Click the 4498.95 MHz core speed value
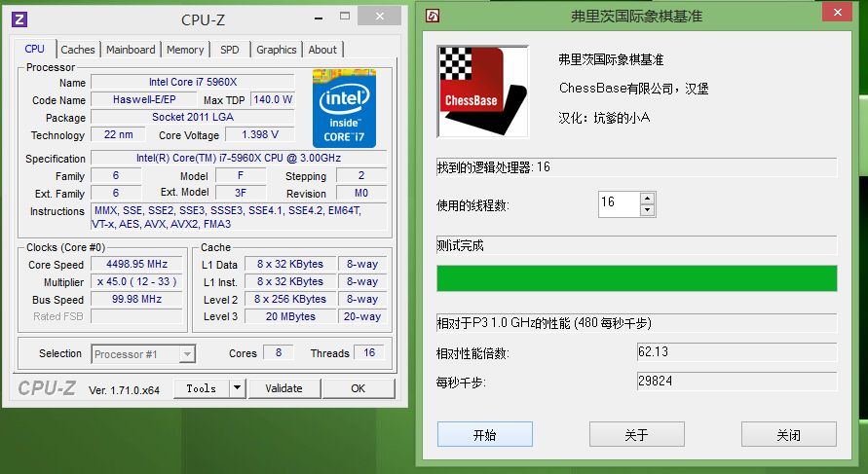The image size is (868, 474). (x=136, y=264)
